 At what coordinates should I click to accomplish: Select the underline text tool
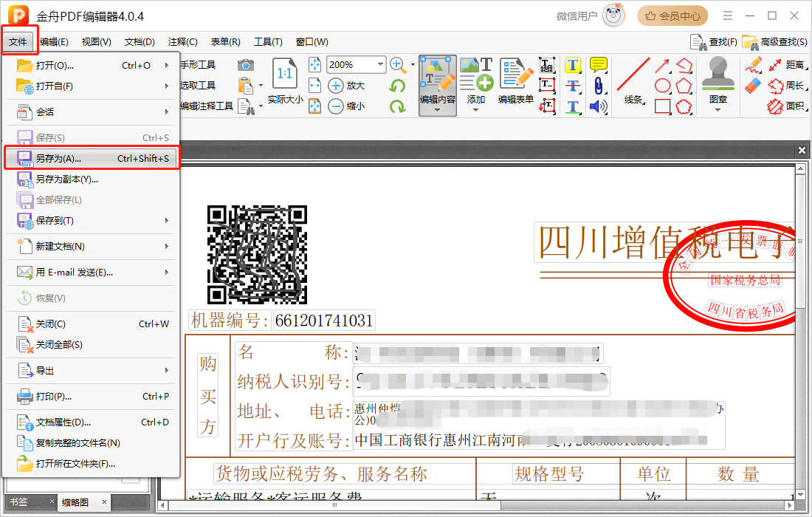click(572, 106)
